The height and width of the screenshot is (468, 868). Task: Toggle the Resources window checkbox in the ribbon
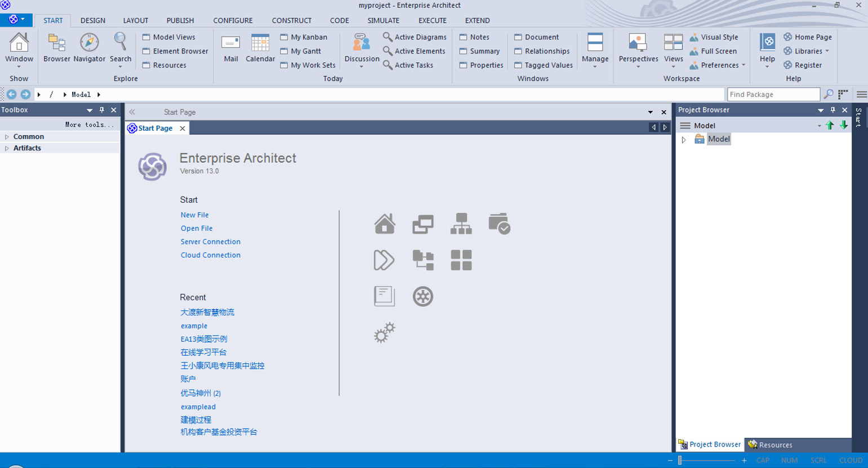146,65
